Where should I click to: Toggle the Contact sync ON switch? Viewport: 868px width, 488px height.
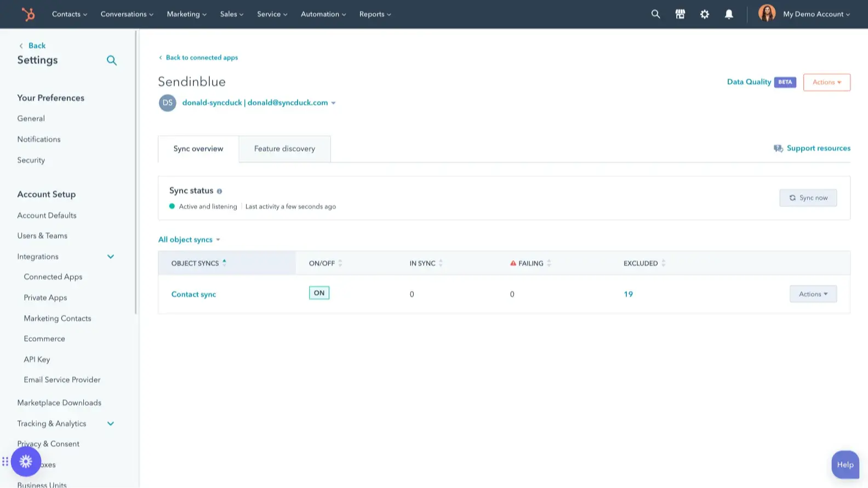click(x=319, y=293)
